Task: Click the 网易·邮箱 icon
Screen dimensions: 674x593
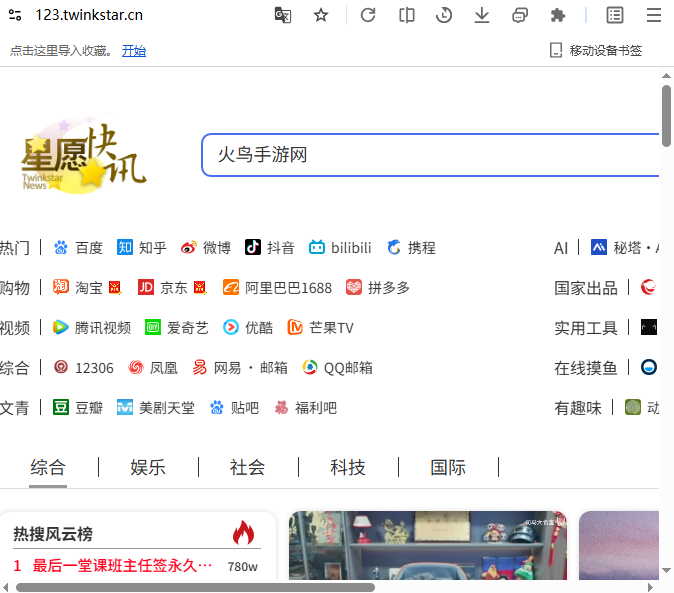Action: click(199, 367)
